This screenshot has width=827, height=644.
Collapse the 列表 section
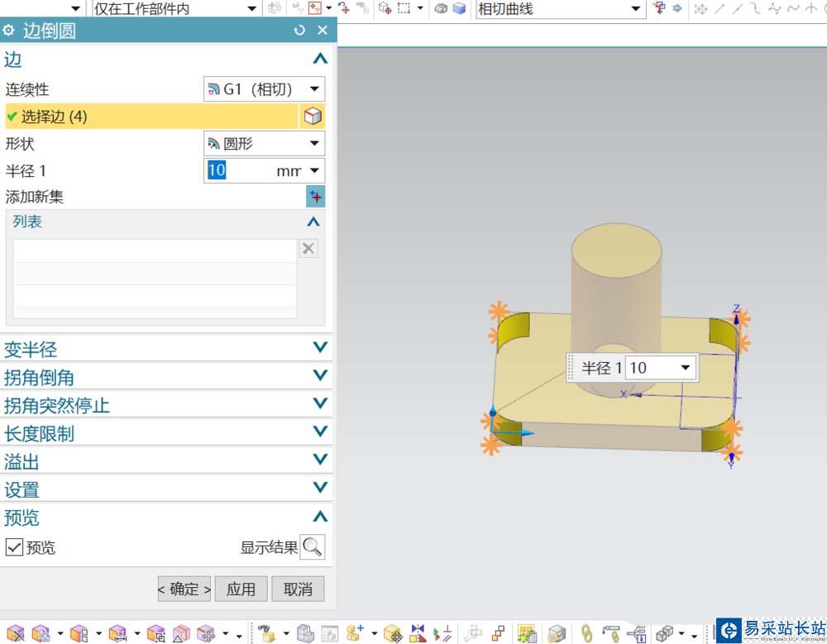tap(313, 222)
